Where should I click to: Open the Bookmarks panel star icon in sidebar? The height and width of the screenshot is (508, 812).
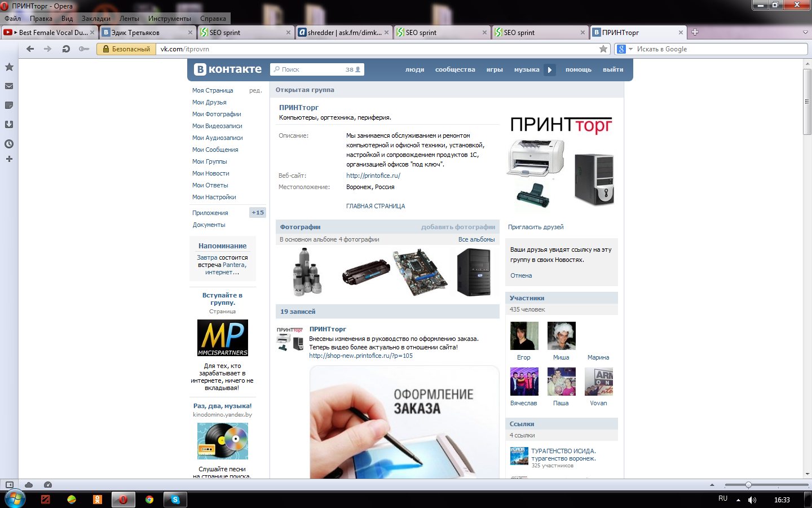[x=9, y=67]
